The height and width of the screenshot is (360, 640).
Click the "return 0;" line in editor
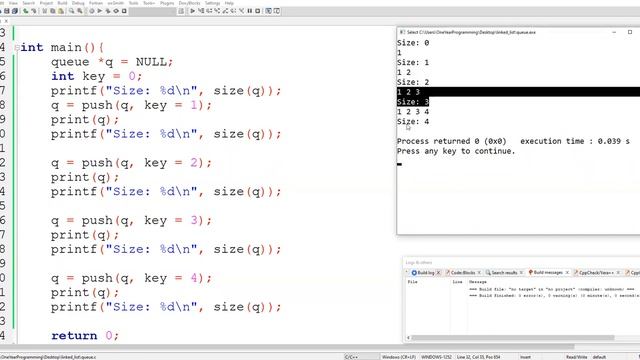pos(85,336)
